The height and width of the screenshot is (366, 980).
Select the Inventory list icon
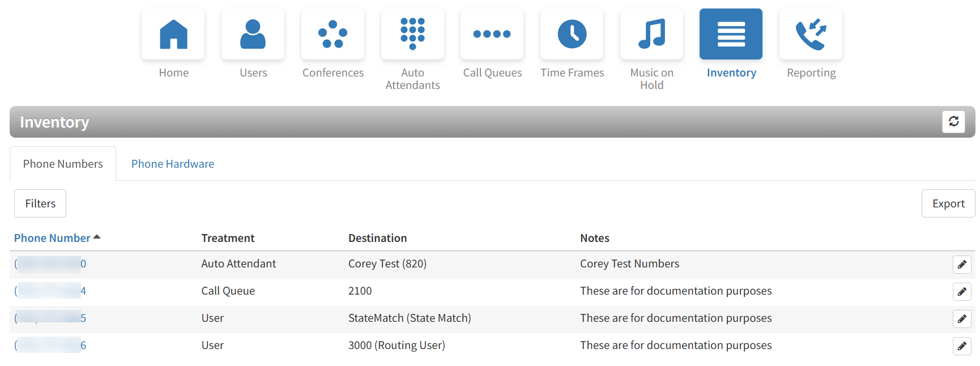coord(731,34)
